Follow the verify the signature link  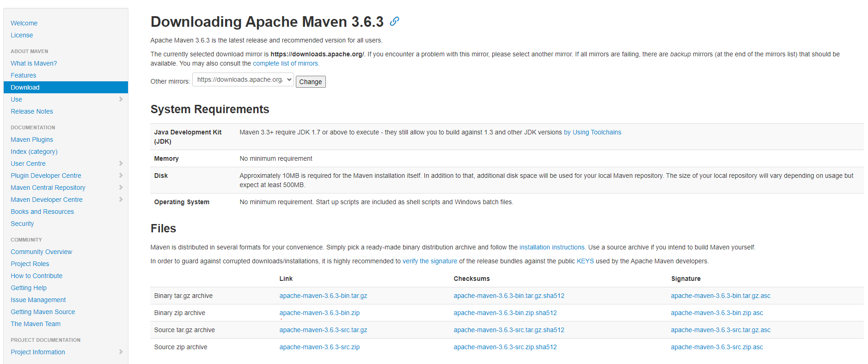click(430, 261)
